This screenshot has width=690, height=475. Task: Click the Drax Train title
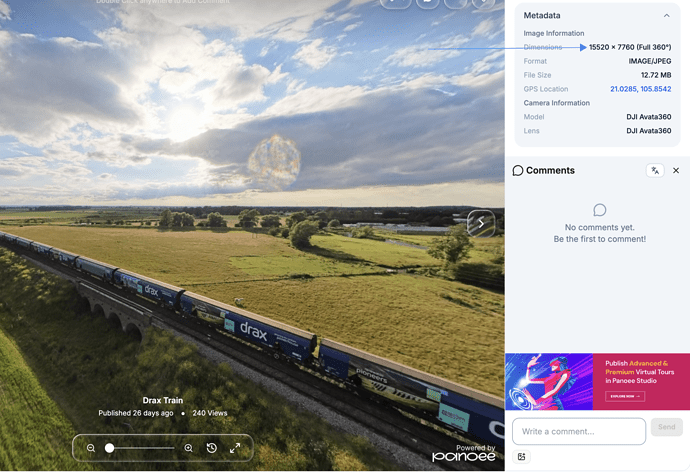pyautogui.click(x=163, y=400)
